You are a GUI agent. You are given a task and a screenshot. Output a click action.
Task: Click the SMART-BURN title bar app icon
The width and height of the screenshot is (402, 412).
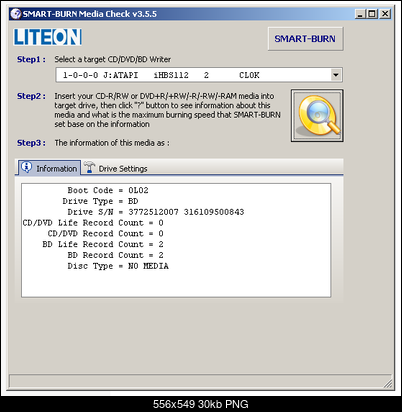tap(16, 14)
